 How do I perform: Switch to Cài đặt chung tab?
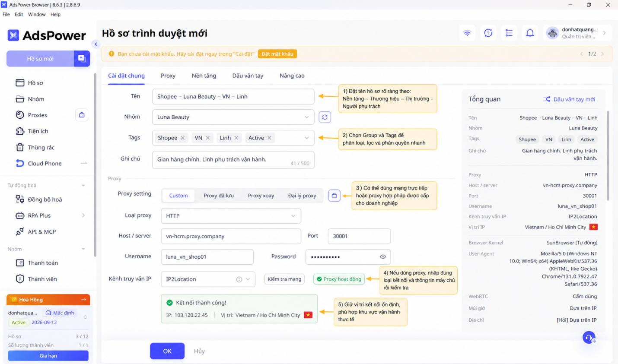click(x=126, y=76)
